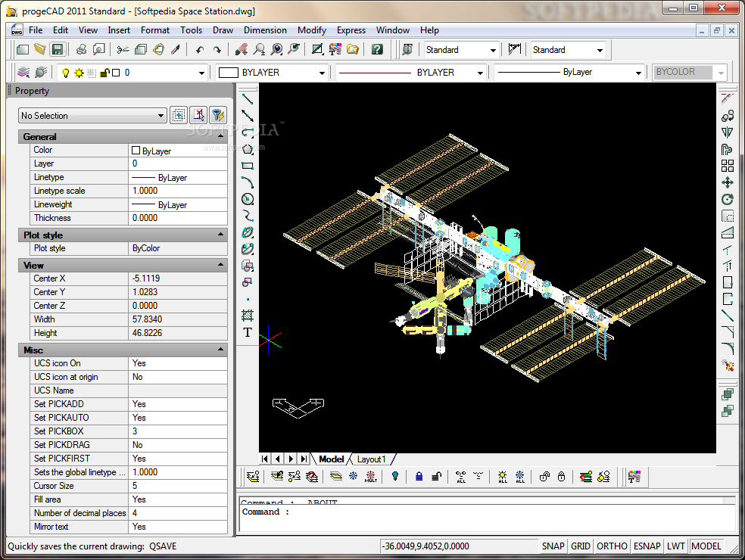745x560 pixels.
Task: Click the Explode tool icon
Action: pos(727,366)
